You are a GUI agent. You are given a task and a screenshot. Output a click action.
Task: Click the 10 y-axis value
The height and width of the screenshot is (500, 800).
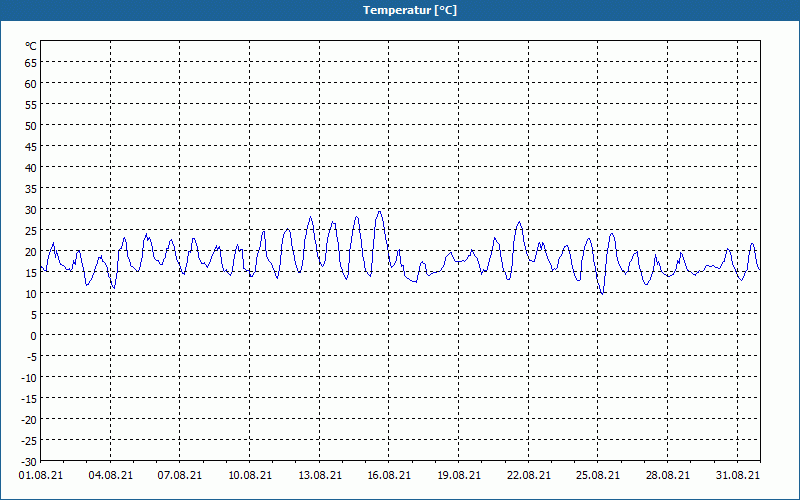coord(31,294)
